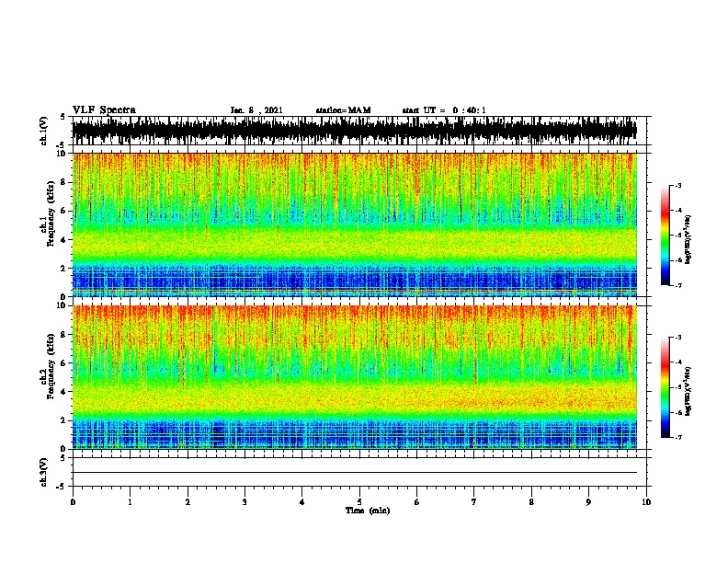Click the "VLF Spectra" plot title
The image size is (728, 563).
pos(104,110)
